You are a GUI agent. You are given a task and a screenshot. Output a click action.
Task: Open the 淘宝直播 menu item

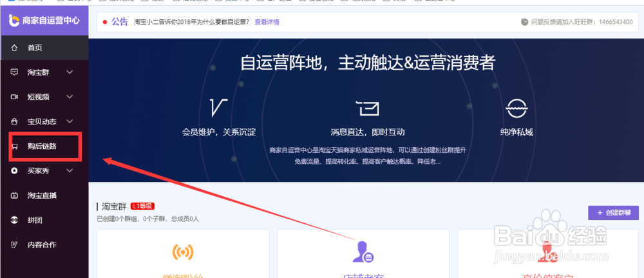(44, 195)
